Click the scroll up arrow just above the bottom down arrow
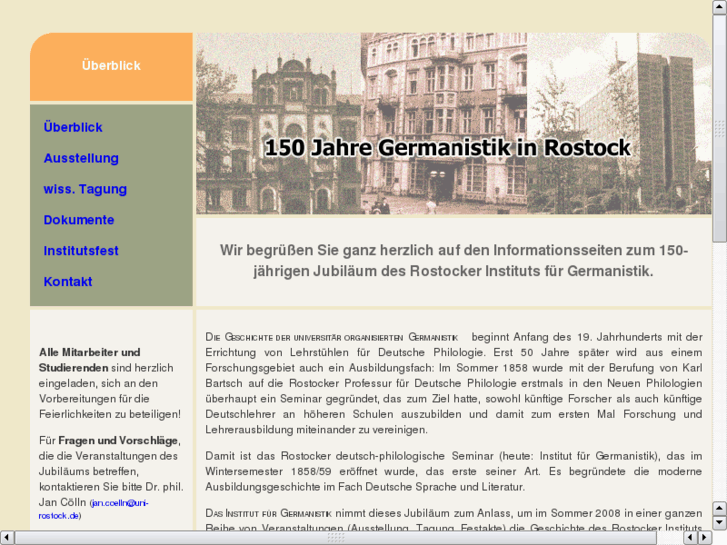727x545 pixels. [720, 509]
